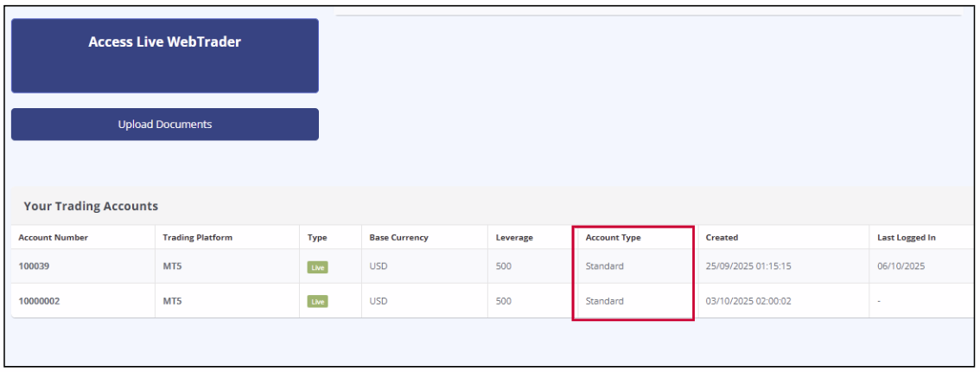Select the Base Currency column header
Image resolution: width=980 pixels, height=372 pixels.
click(x=398, y=237)
